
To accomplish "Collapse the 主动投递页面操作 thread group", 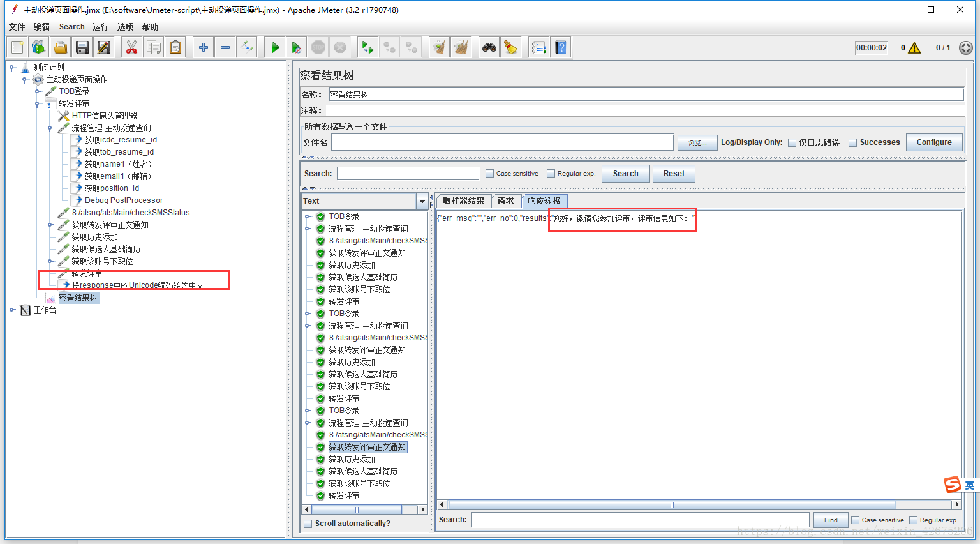I will 24,79.
